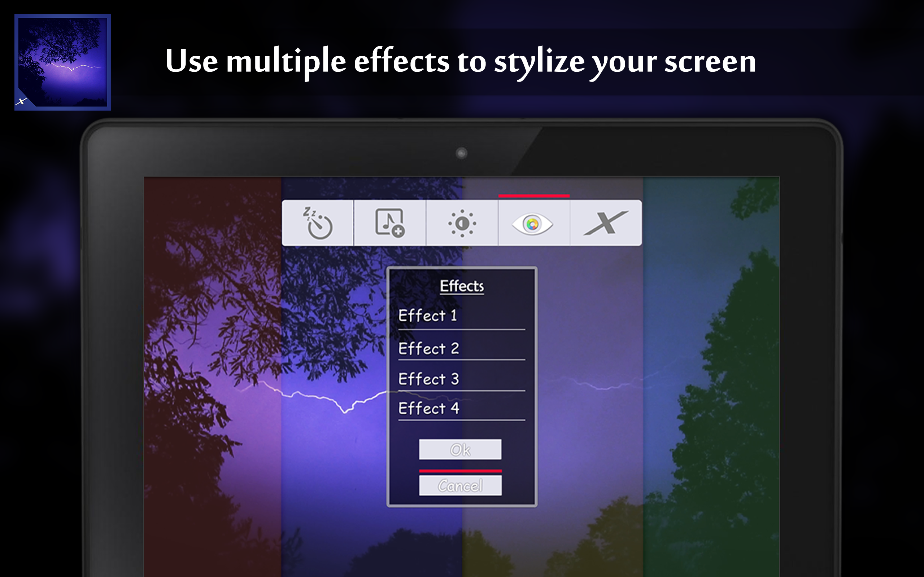924x577 pixels.
Task: Open the sleep timer tool
Action: click(318, 223)
